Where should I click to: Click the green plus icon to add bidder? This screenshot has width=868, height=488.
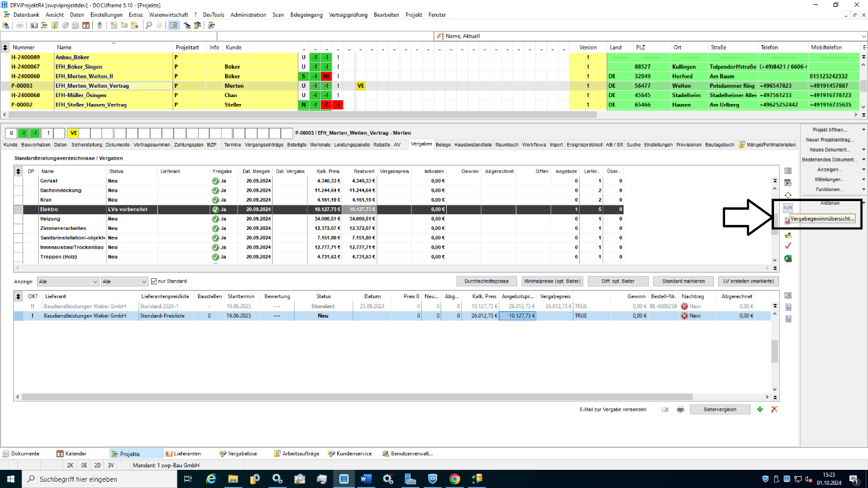[760, 409]
